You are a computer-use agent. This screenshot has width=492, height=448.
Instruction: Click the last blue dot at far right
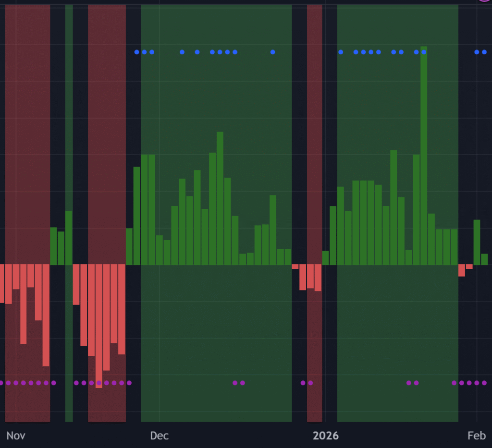coord(484,52)
